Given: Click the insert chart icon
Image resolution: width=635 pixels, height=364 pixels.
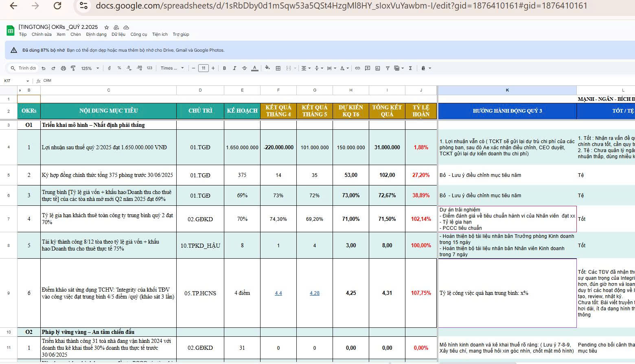Looking at the screenshot, I should 377,68.
